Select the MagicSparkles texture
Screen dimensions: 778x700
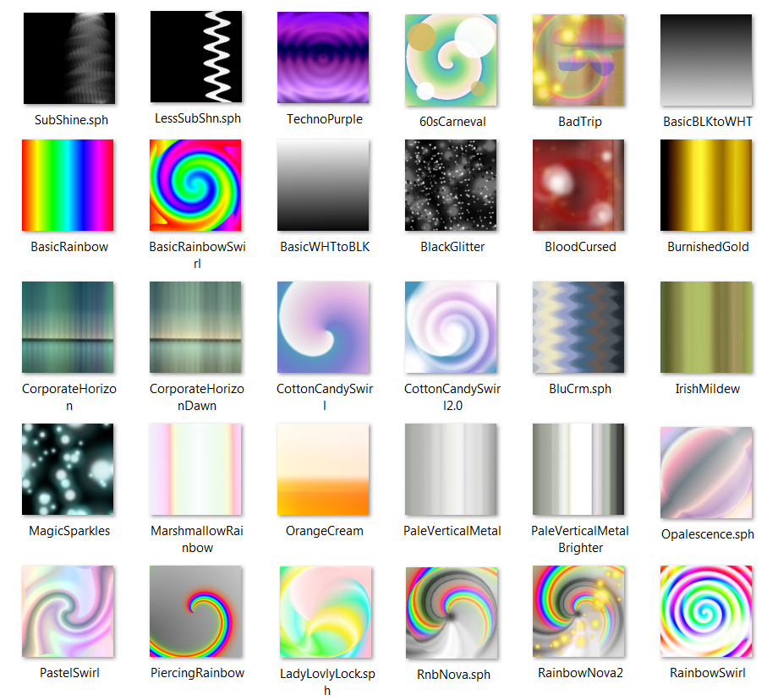68,469
